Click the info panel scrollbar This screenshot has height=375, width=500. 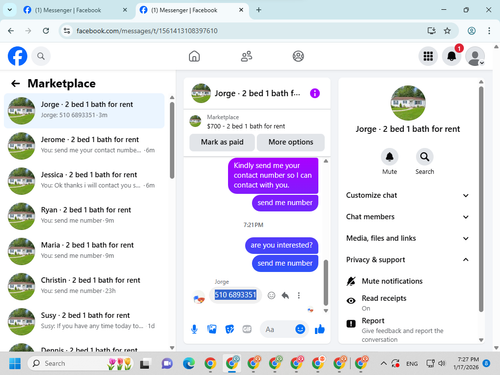pyautogui.click(x=481, y=199)
